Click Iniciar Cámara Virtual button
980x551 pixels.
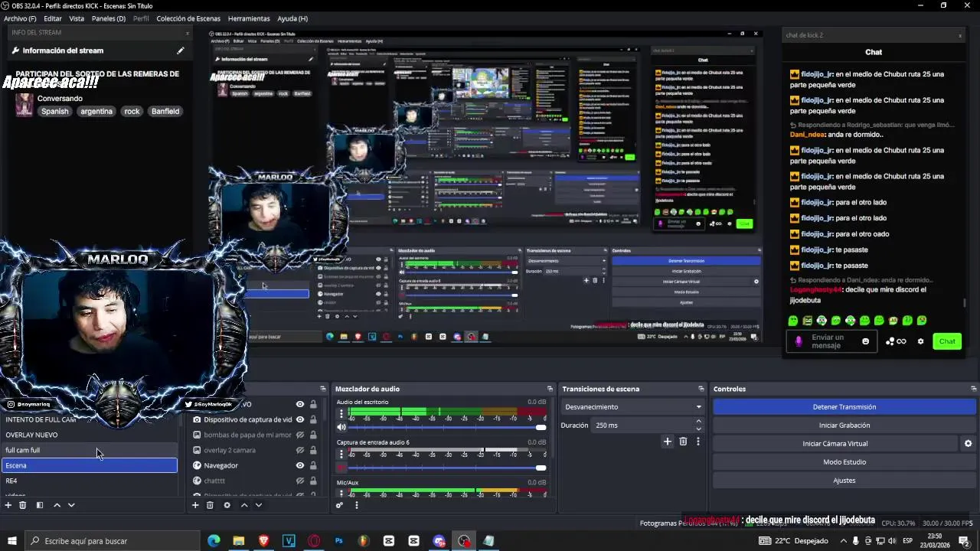[835, 444]
